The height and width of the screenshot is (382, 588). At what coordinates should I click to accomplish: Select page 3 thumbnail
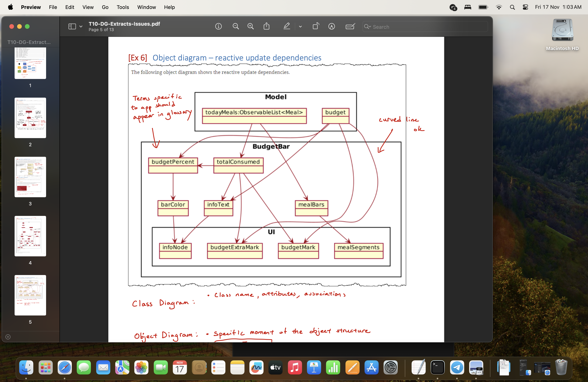(30, 177)
